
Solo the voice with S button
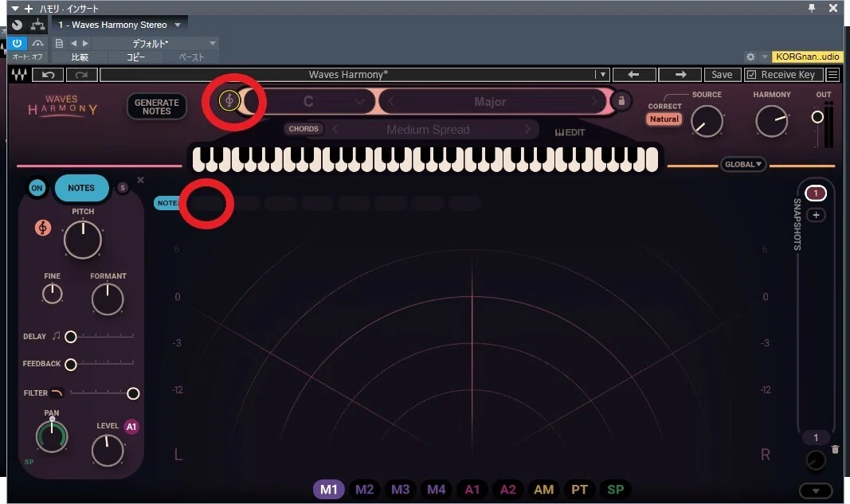123,188
